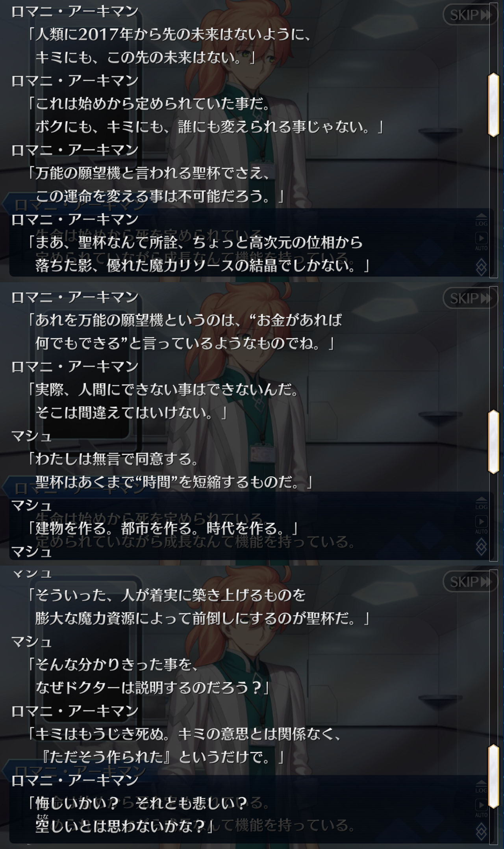This screenshot has height=849, width=504.
Task: Open the LOG icon in the top panel
Action: click(481, 219)
